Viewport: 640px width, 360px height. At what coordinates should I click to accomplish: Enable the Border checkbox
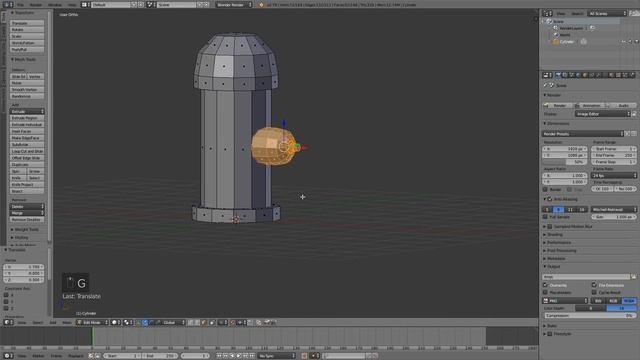545,189
